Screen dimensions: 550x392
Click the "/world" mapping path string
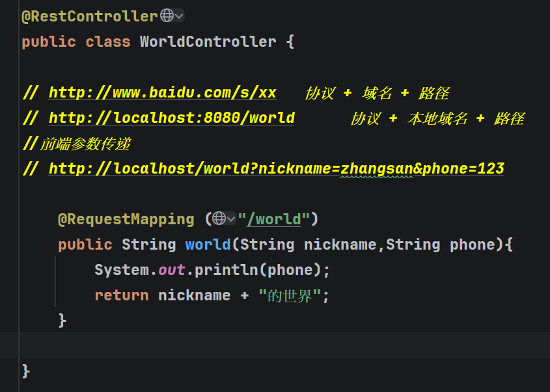pyautogui.click(x=273, y=219)
